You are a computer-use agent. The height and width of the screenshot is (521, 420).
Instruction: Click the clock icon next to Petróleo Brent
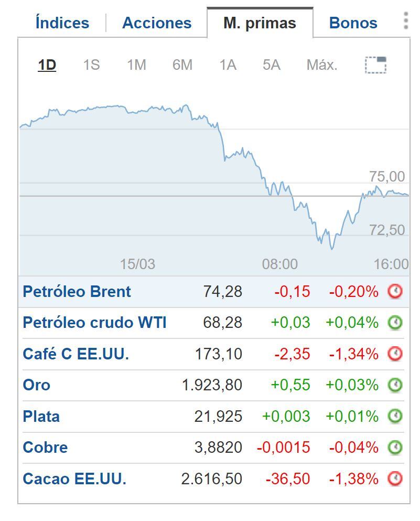pos(396,291)
